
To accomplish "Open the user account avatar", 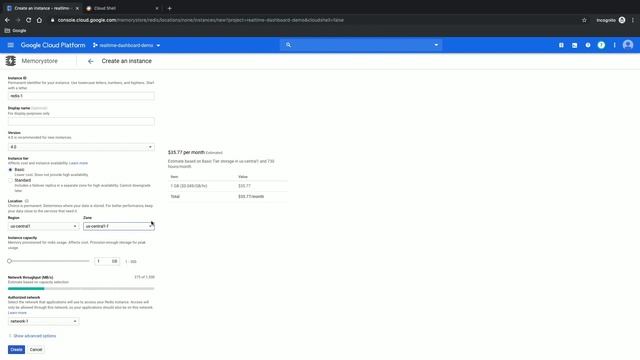I will point(628,45).
